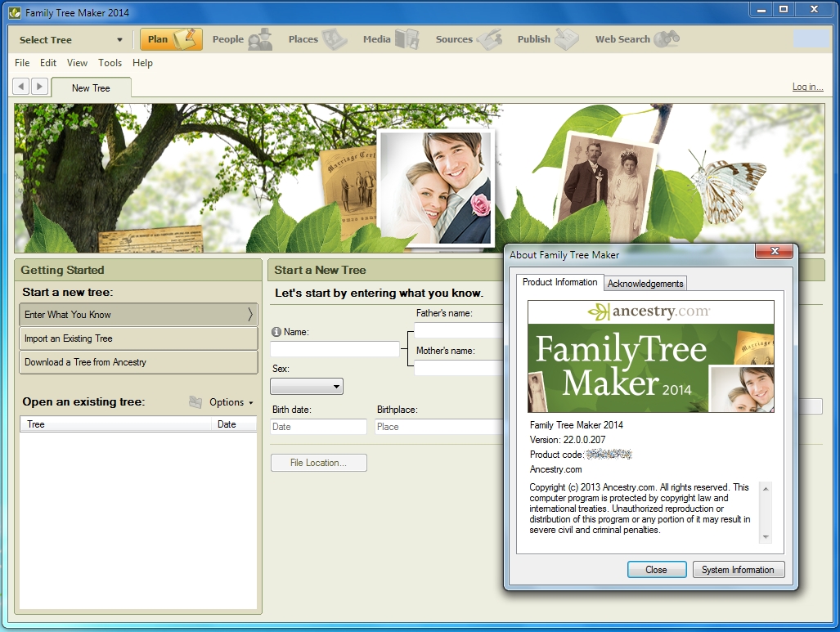Maximize the Family Tree Maker window

[784, 10]
